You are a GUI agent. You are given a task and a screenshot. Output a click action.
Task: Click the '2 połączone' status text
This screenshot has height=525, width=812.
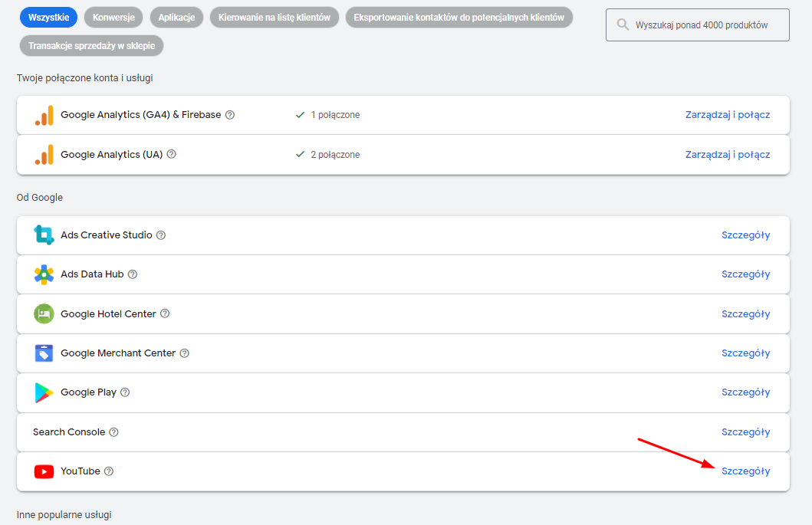tap(335, 154)
